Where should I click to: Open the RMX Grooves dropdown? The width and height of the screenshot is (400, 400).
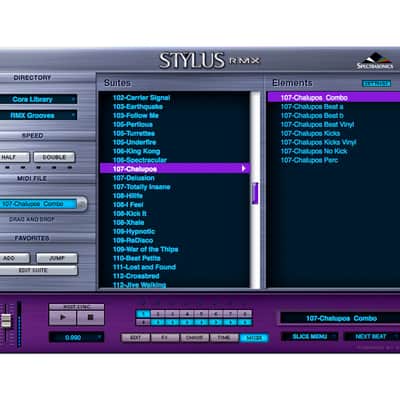(38, 115)
